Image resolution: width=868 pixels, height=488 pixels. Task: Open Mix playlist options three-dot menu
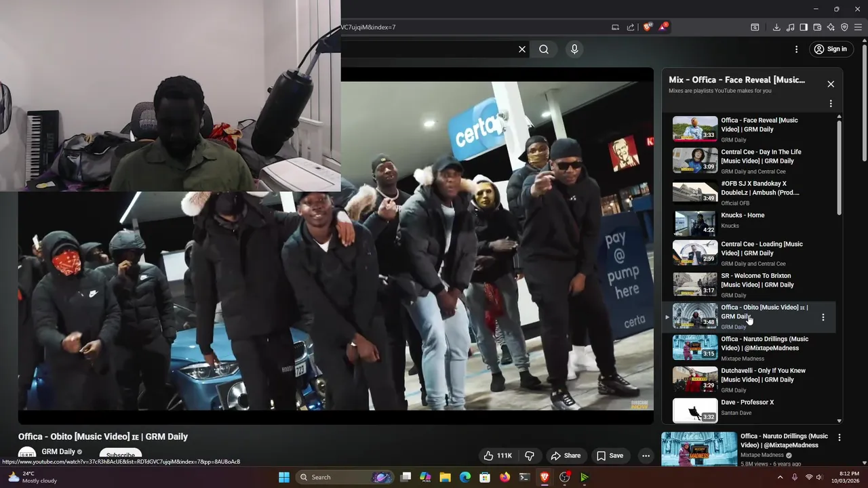tap(831, 104)
